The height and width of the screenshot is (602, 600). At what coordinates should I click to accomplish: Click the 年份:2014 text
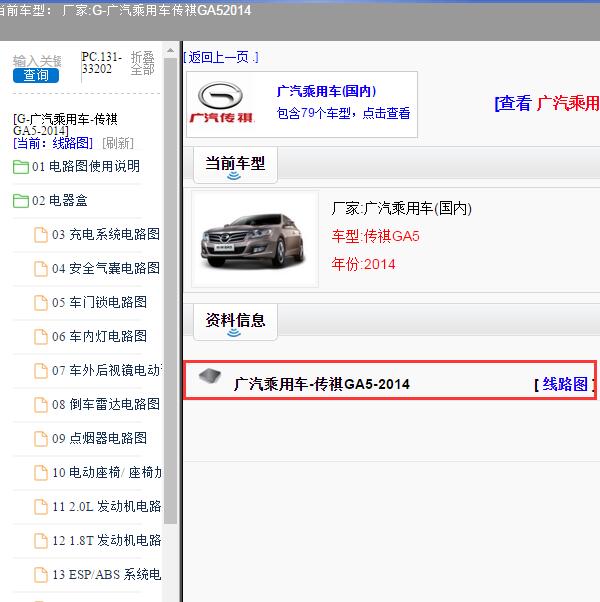tap(364, 264)
